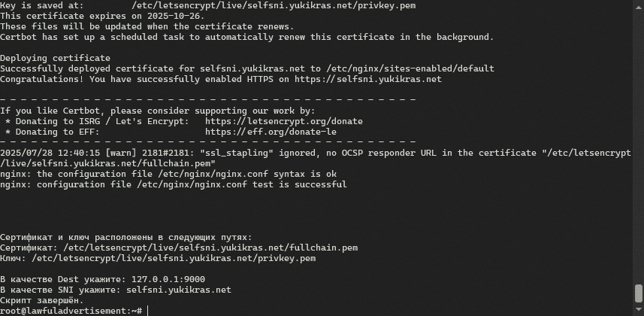Click the 2025/07/28 12:40:15 timestamp
Screen dimensions: 644x316
click(38, 153)
